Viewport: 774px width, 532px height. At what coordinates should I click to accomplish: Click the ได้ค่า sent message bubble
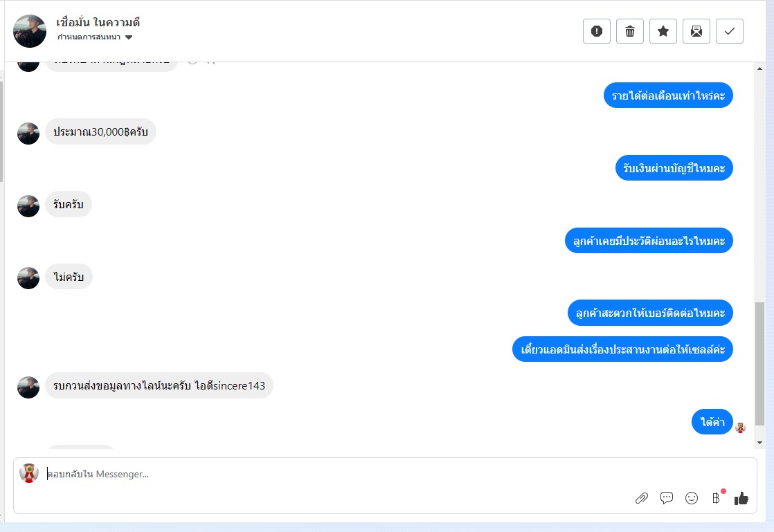[x=712, y=422]
